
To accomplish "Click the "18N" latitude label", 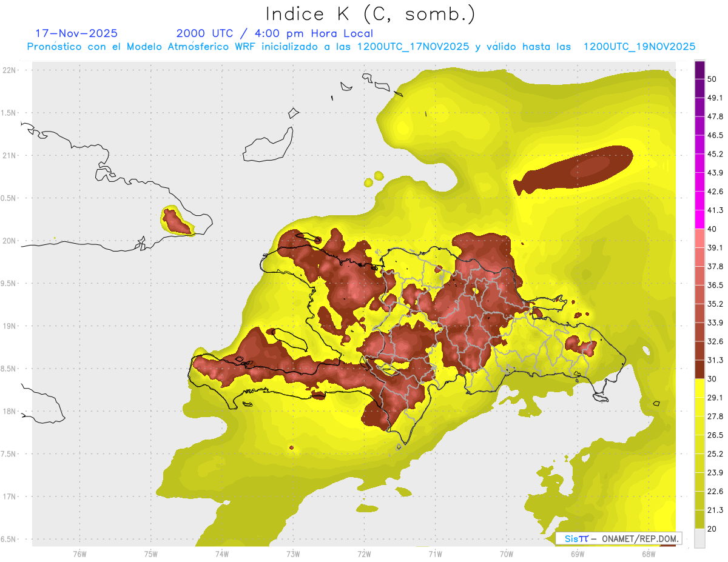I will click(x=10, y=412).
